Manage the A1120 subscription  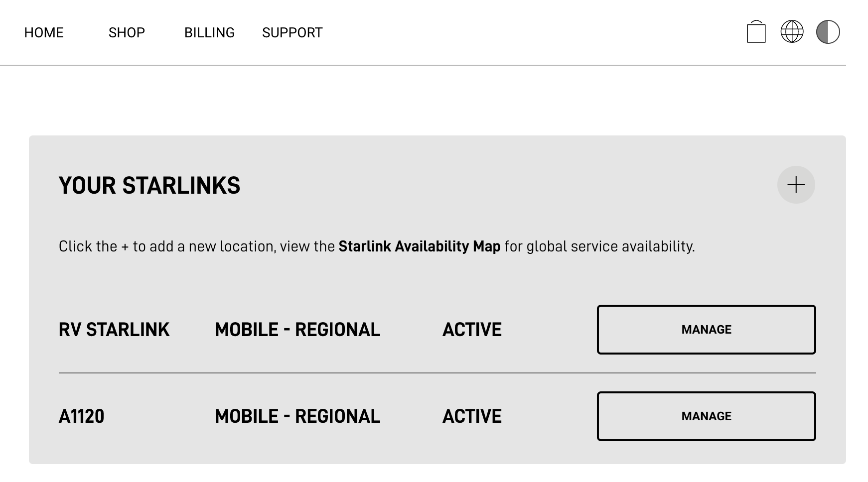pos(706,416)
